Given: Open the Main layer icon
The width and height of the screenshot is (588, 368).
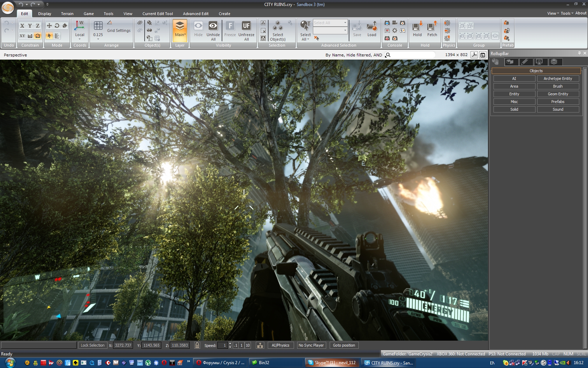Looking at the screenshot, I should 180,26.
